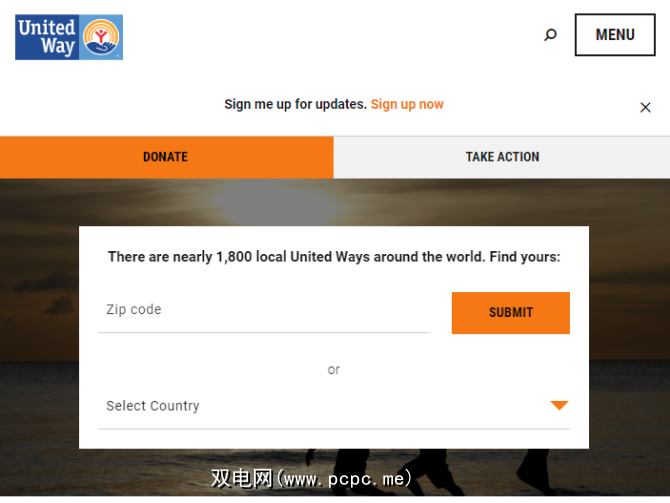Click the United Way circular emblem
This screenshot has width=670, height=503.
[101, 37]
